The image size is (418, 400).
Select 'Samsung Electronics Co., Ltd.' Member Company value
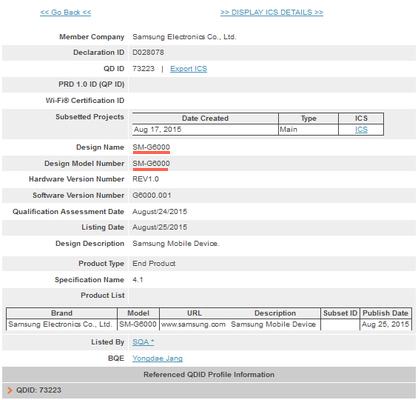pyautogui.click(x=184, y=37)
